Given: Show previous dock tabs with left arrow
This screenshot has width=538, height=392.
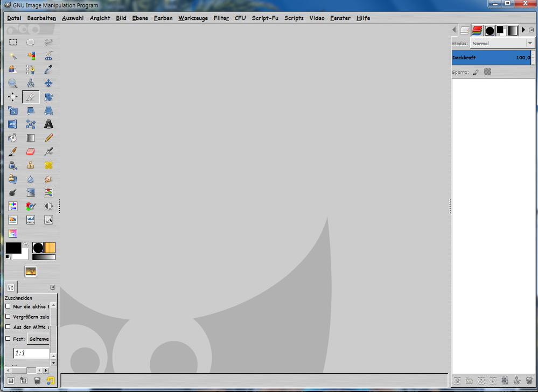Looking at the screenshot, I should 454,30.
